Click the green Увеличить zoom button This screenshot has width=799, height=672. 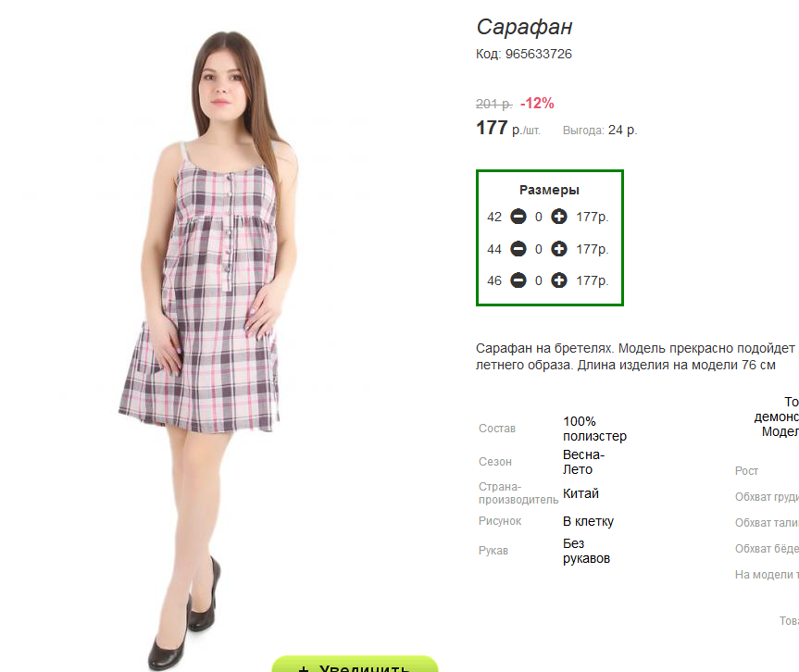(356, 665)
